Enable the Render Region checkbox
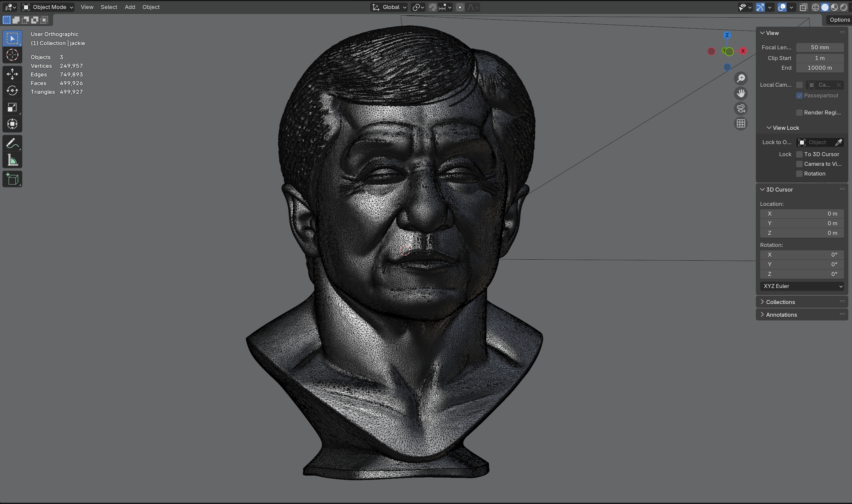Image resolution: width=852 pixels, height=504 pixels. (x=799, y=112)
